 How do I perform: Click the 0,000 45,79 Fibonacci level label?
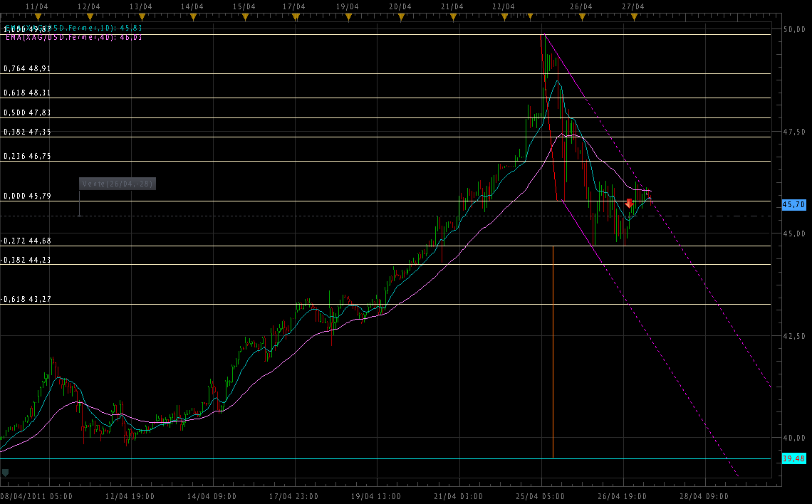point(27,196)
